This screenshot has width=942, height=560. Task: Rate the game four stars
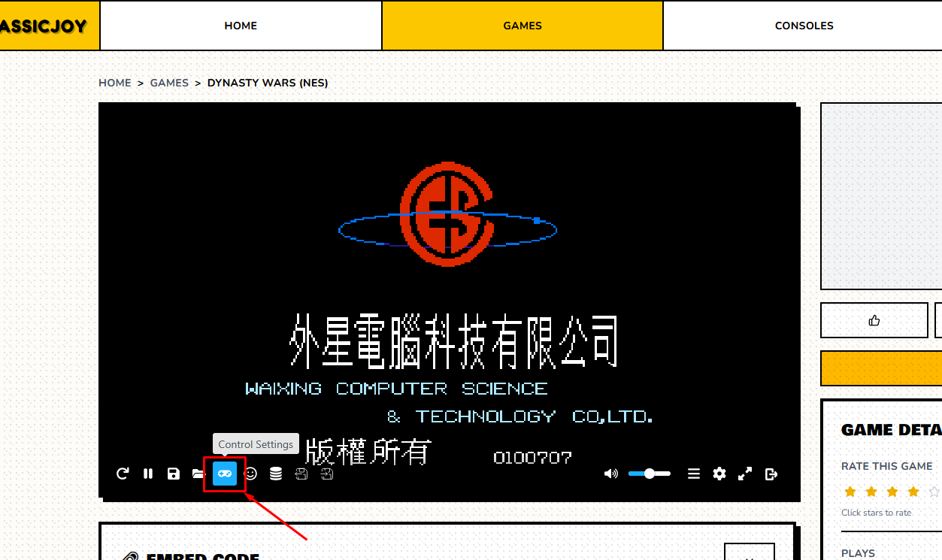913,492
